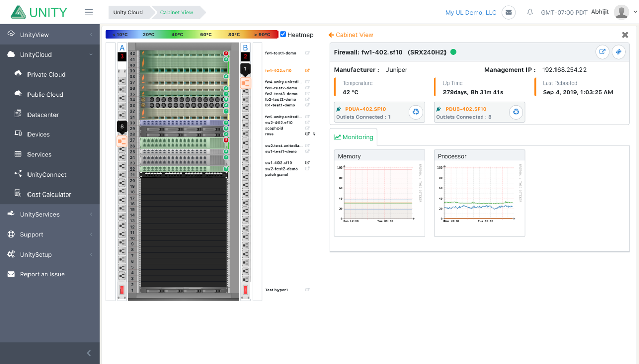The height and width of the screenshot is (364, 639).
Task: Open firewall details in new window icon
Action: click(x=602, y=52)
